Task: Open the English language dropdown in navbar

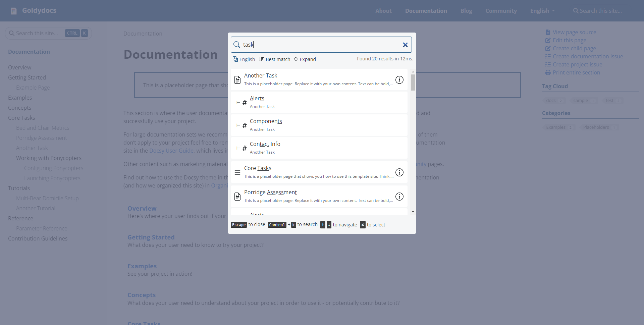Action: pyautogui.click(x=542, y=11)
